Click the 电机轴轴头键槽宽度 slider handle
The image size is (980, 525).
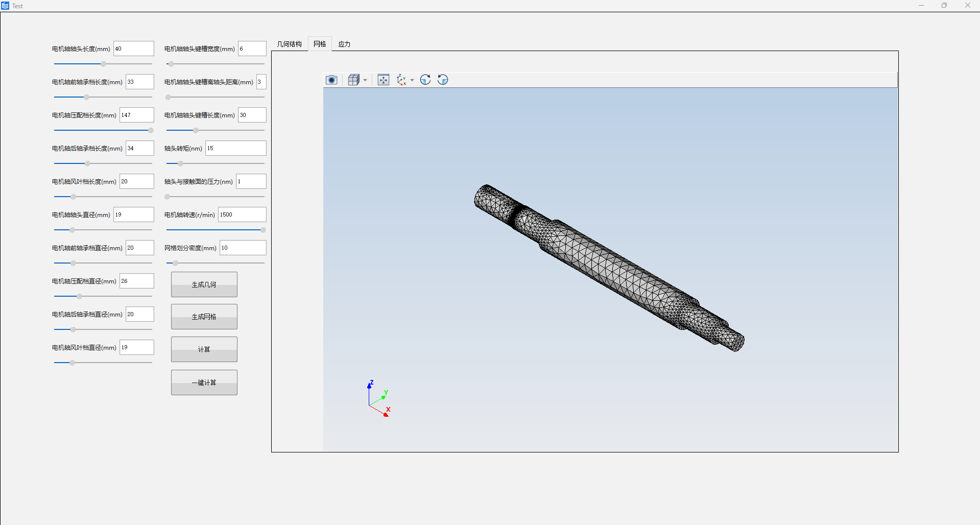[x=171, y=64]
